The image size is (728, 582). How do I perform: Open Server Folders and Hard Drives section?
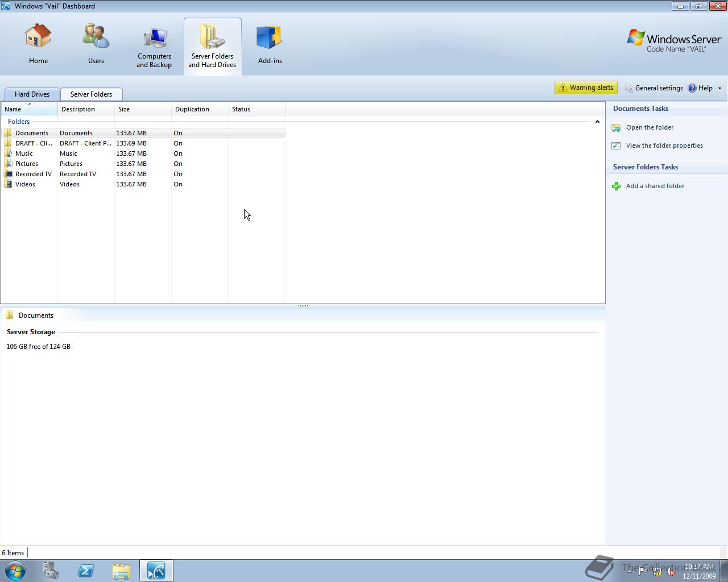212,47
